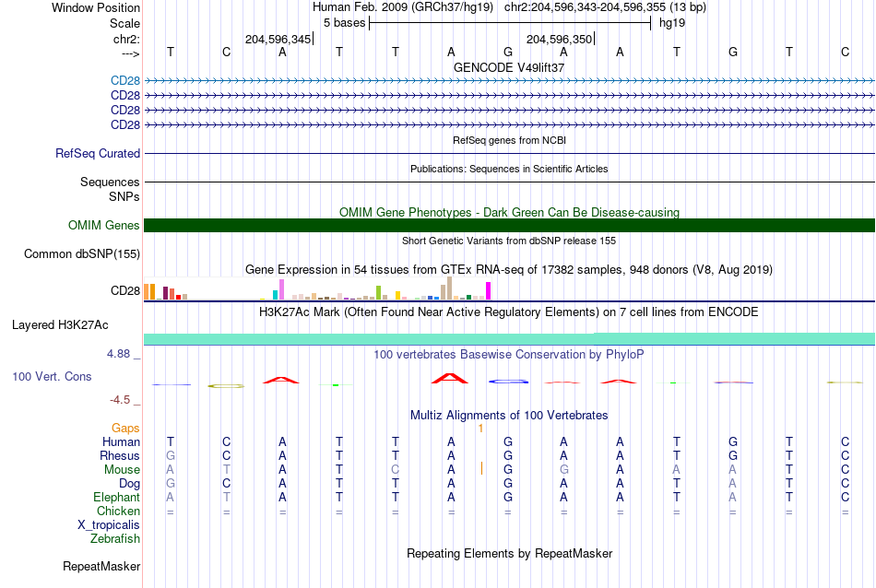The height and width of the screenshot is (588, 876).
Task: Open the GTEx Gene Expression track title
Action: click(509, 270)
